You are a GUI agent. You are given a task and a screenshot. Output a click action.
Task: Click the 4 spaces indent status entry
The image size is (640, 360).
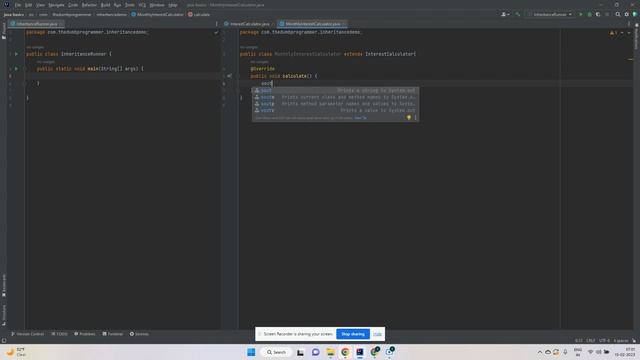(621, 340)
